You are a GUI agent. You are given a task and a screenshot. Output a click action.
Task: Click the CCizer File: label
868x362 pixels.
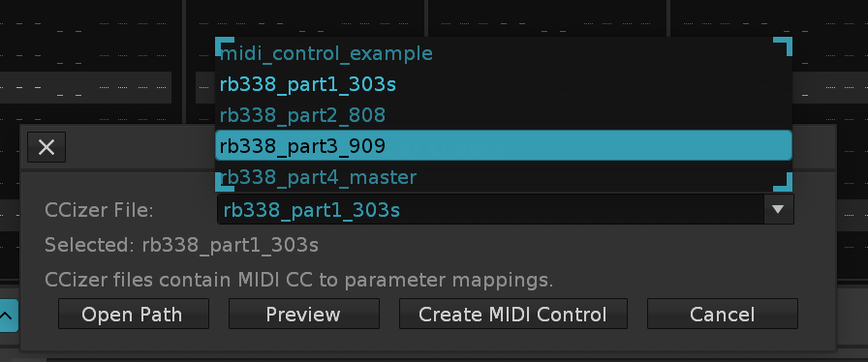point(99,210)
